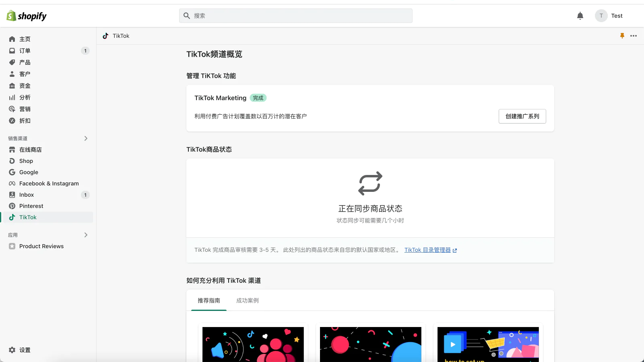Expand the 应用 section chevron
This screenshot has width=644, height=362.
[x=86, y=235]
